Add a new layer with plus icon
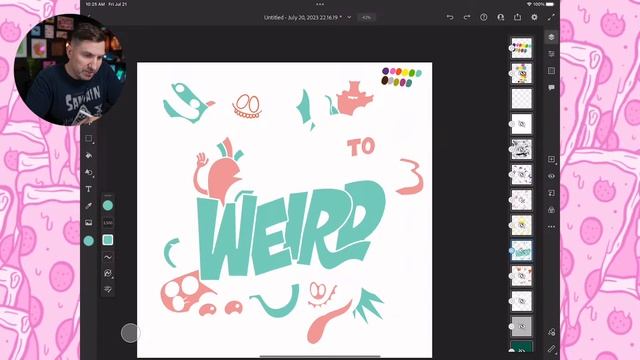This screenshot has height=360, width=640. 551,159
